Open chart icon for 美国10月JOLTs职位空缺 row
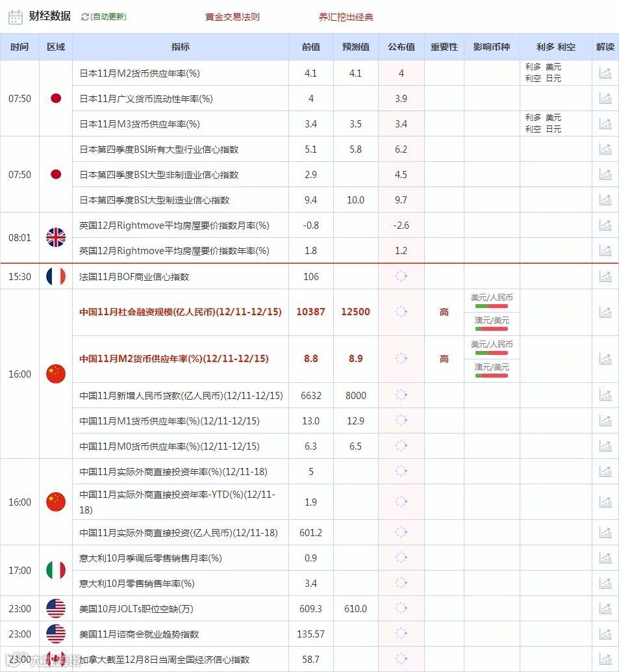619x672 pixels. coord(605,608)
